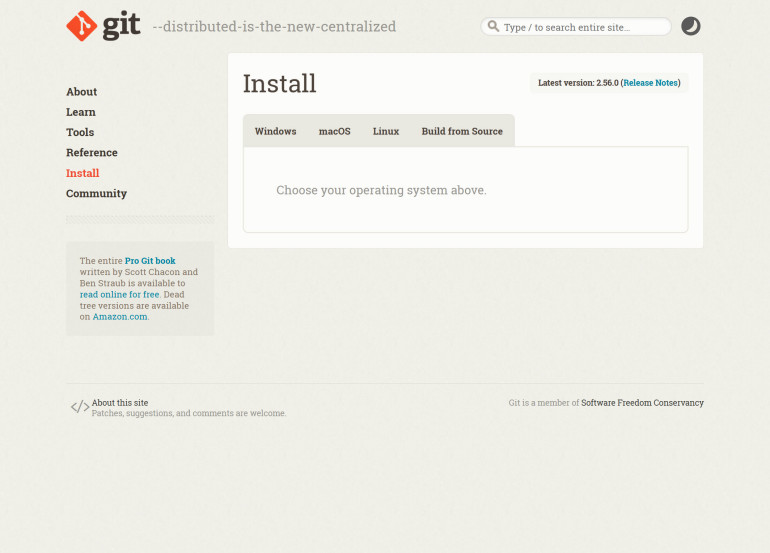Image resolution: width=770 pixels, height=553 pixels.
Task: Toggle dark mode with the moon icon
Action: point(690,26)
